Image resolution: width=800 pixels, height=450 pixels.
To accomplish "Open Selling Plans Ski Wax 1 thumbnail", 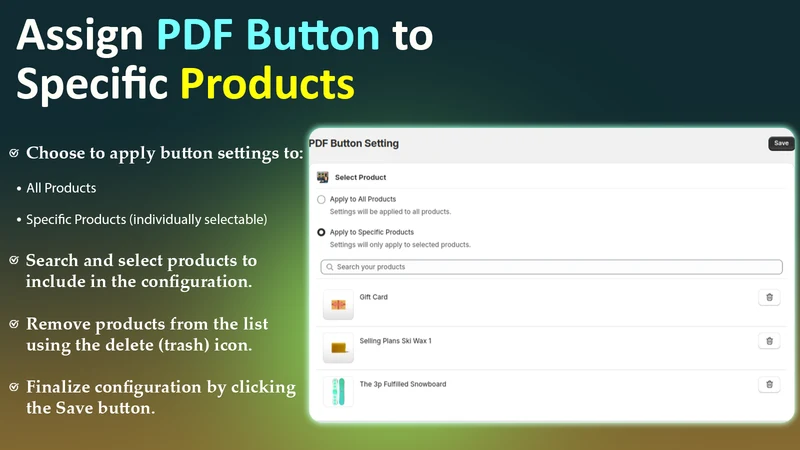I will point(338,348).
